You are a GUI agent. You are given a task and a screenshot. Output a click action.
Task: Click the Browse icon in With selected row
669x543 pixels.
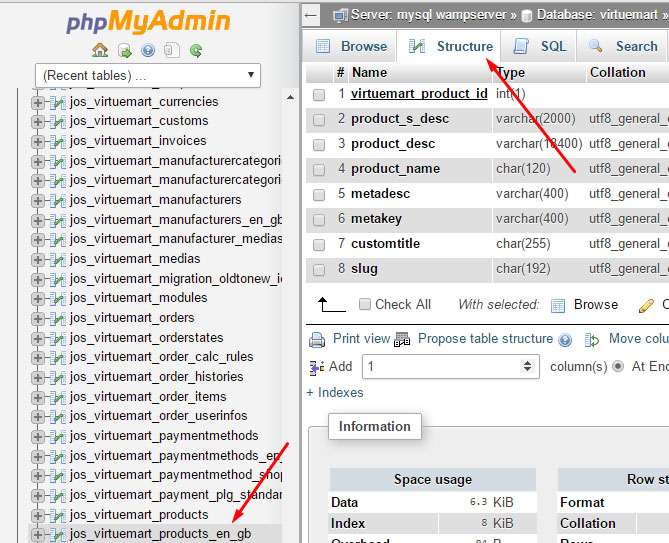point(558,305)
